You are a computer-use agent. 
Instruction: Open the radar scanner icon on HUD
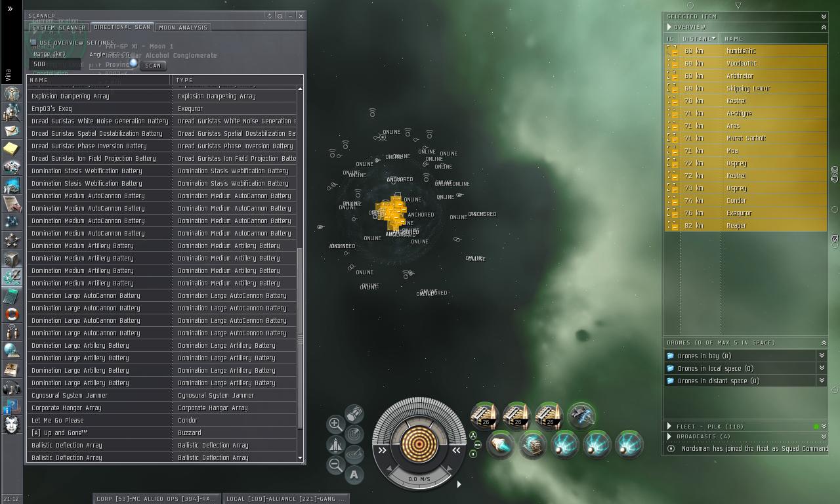pos(354,434)
